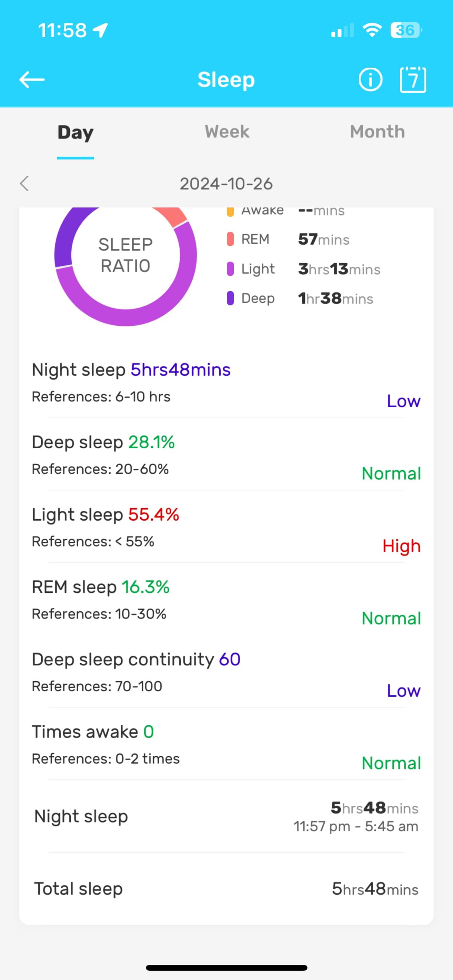Image resolution: width=453 pixels, height=980 pixels.
Task: Tap the Light purple legend swatch
Action: (x=230, y=269)
